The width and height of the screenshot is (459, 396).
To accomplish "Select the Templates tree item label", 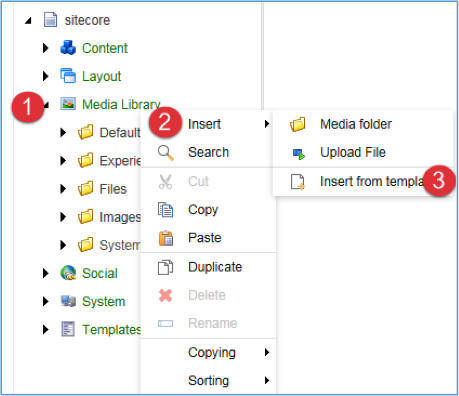I will pyautogui.click(x=111, y=330).
